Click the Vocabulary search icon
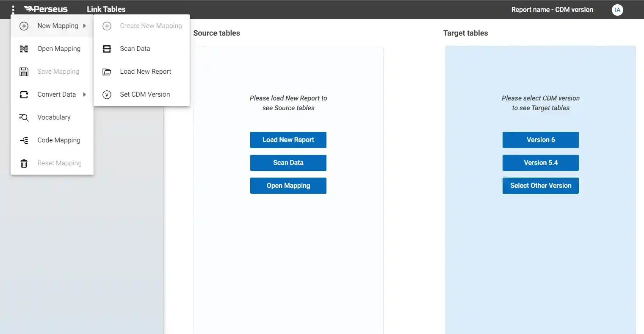644x334 pixels. (x=24, y=117)
